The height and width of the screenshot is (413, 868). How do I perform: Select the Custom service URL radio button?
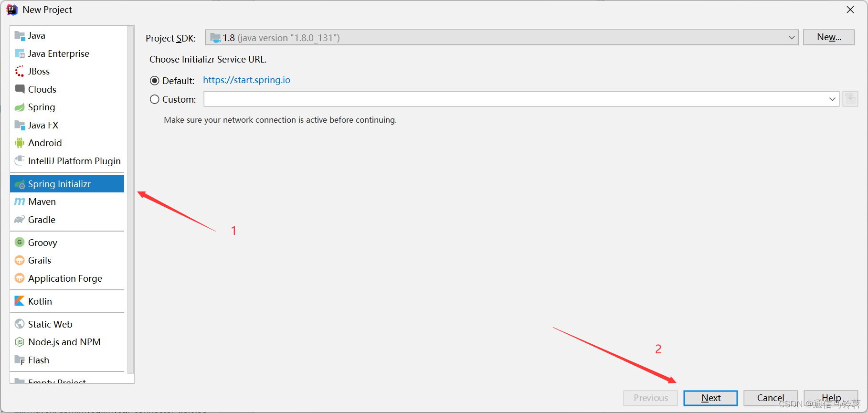(x=155, y=99)
